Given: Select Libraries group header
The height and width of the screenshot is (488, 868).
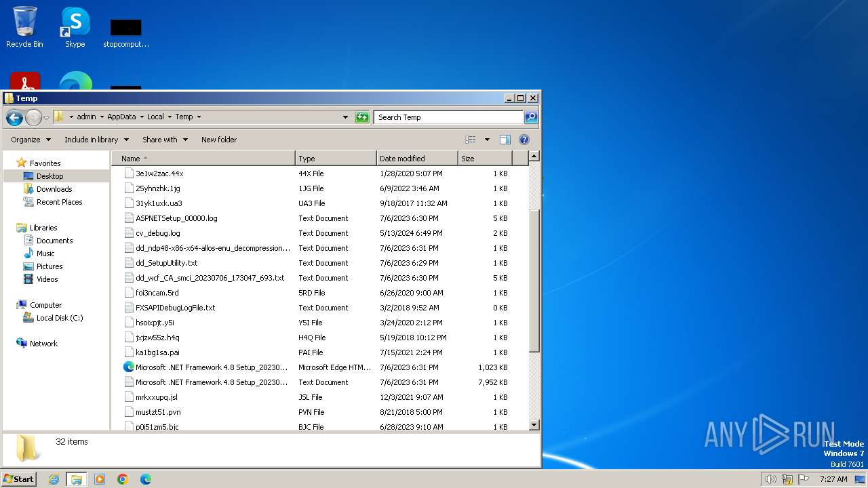Looking at the screenshot, I should pos(43,228).
